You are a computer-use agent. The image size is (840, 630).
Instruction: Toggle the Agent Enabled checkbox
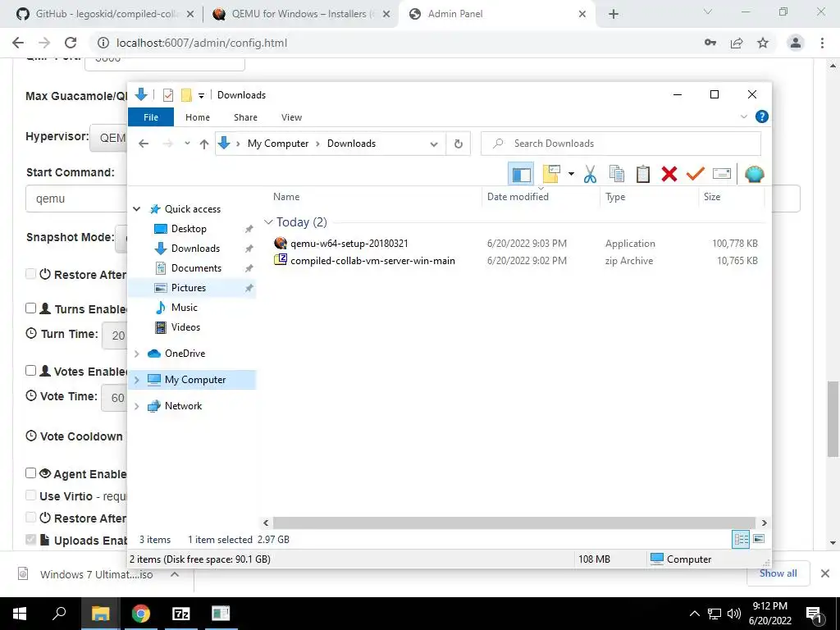click(x=30, y=473)
